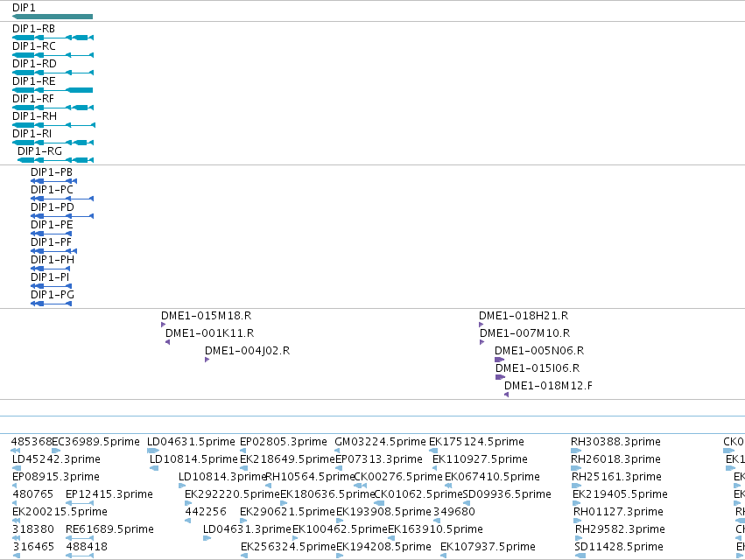Click the DME1-007M10.R feature label
The height and width of the screenshot is (560, 745).
(525, 333)
